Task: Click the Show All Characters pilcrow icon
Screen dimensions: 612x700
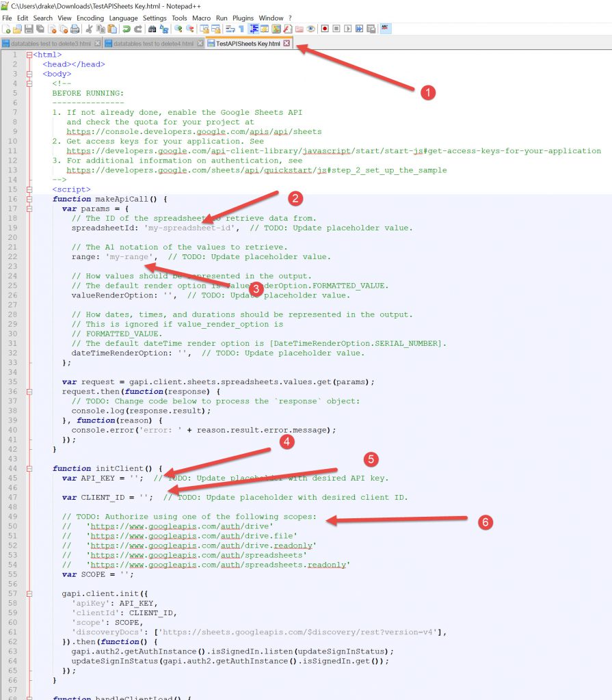Action: coord(241,29)
